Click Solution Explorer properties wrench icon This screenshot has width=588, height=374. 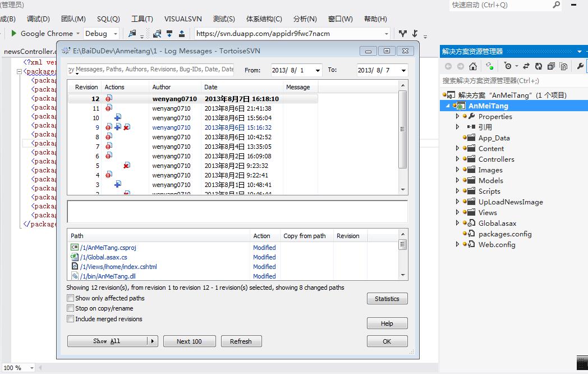coord(580,66)
